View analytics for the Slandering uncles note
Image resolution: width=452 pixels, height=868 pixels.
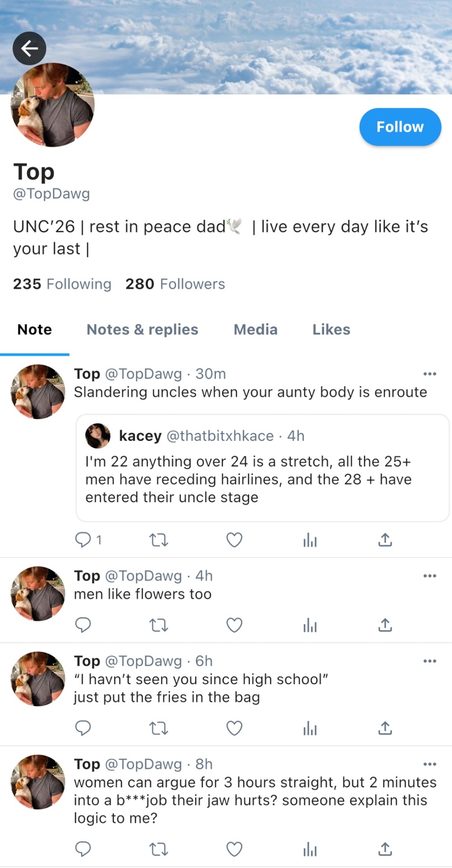pyautogui.click(x=310, y=539)
